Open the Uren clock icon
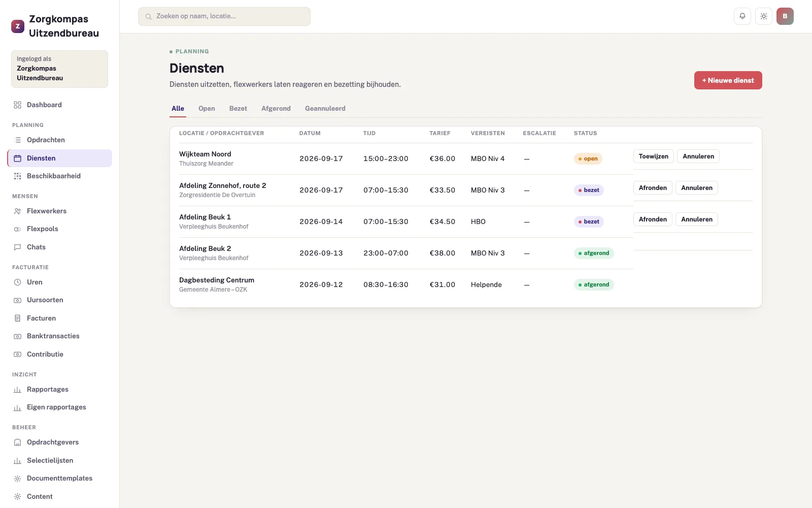This screenshot has width=812, height=508. pyautogui.click(x=17, y=282)
